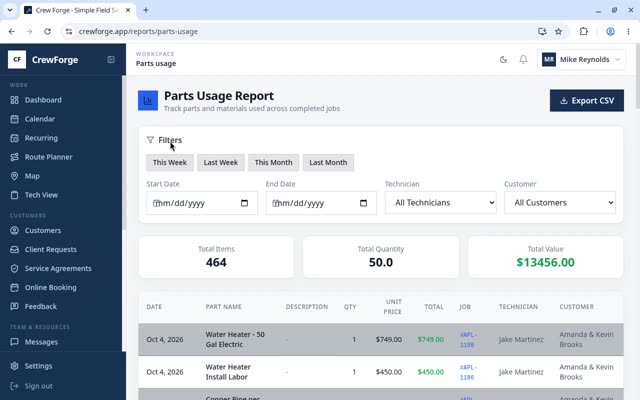640x400 pixels.
Task: Click the Total Items 464 value
Action: 216,262
